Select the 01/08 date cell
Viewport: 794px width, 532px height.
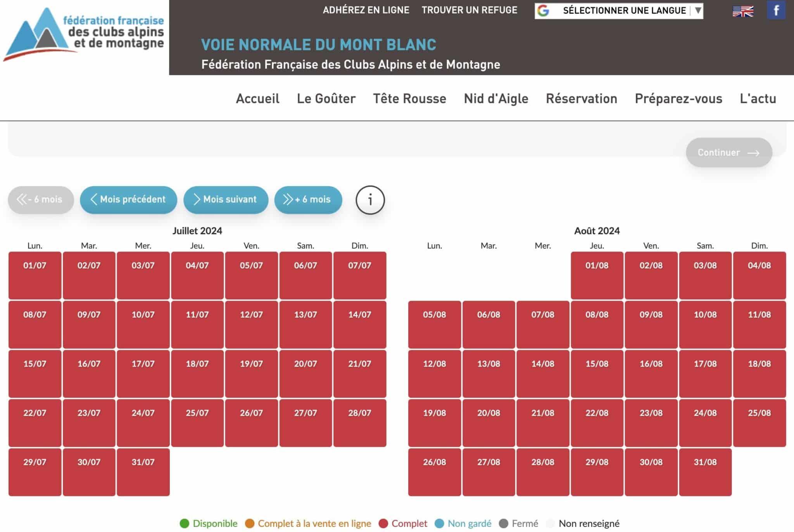pos(597,275)
